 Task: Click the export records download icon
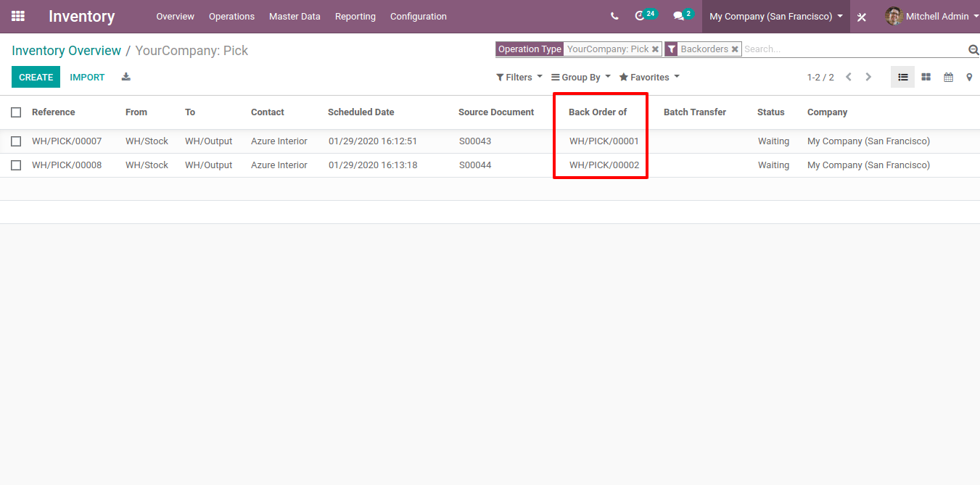click(125, 76)
